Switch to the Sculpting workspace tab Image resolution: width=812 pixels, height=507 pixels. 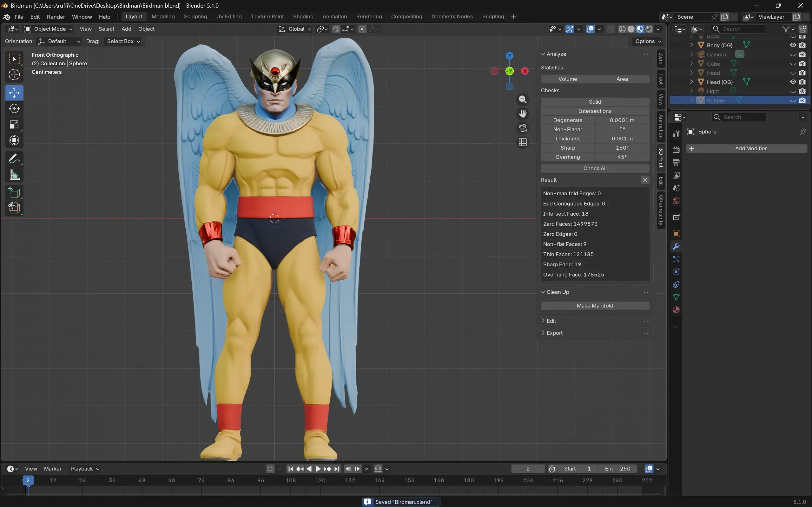[x=195, y=17]
